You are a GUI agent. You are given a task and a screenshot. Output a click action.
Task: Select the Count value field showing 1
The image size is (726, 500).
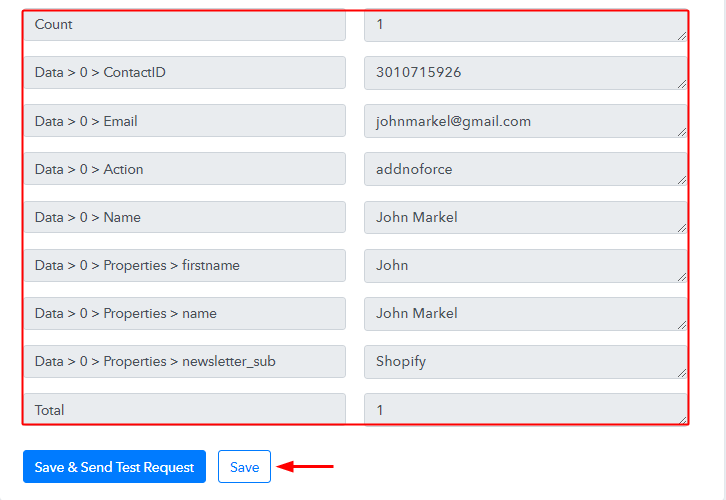pos(525,25)
